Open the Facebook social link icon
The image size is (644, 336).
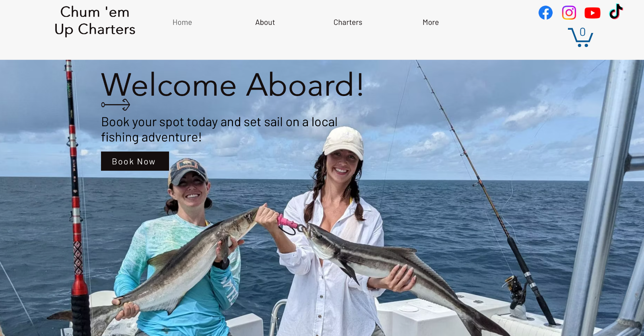coord(545,13)
